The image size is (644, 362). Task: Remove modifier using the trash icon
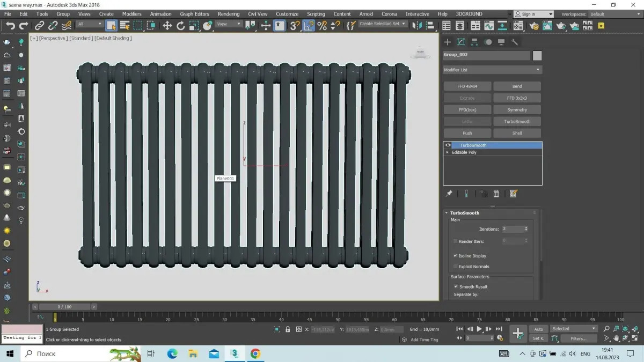pyautogui.click(x=496, y=194)
